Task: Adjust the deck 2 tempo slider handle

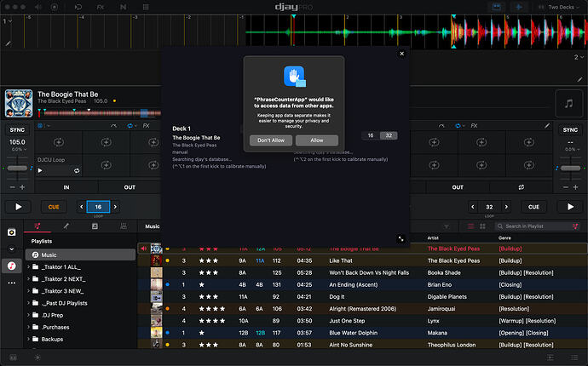Action: click(570, 169)
